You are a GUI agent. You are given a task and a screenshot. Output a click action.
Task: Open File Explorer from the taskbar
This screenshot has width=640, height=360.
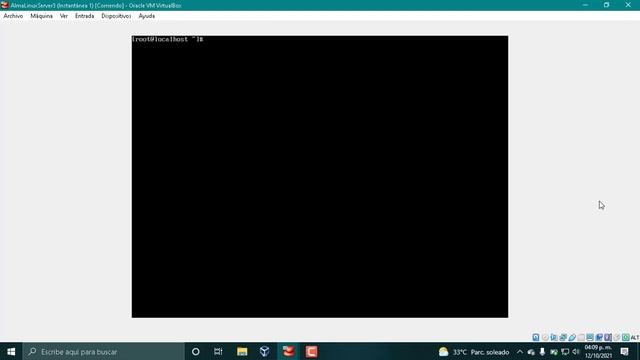coord(242,351)
